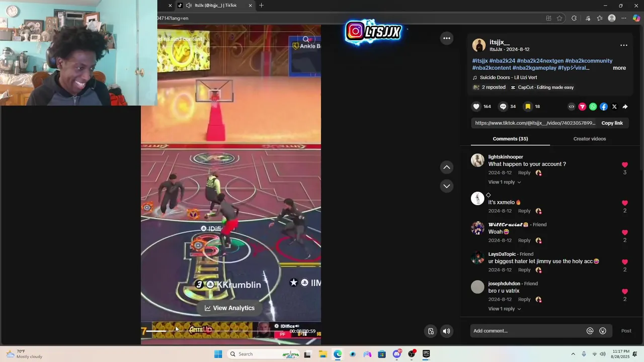Open lightskinhooper's profile picture

(x=477, y=160)
